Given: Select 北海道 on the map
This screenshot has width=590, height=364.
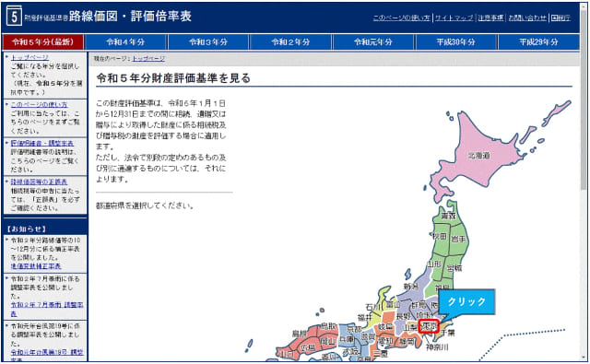Looking at the screenshot, I should coord(478,156).
